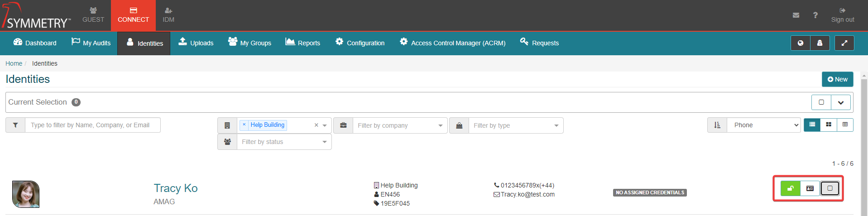Viewport: 868px width, 216px height.
Task: Open Tracy Ko identity record
Action: (x=176, y=188)
